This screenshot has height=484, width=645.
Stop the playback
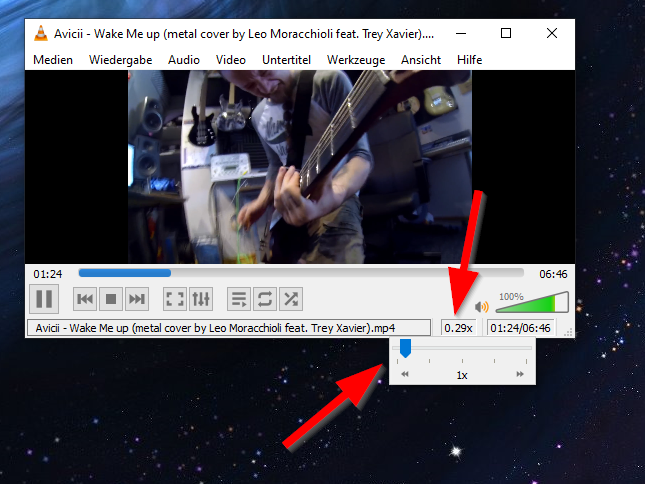(111, 299)
